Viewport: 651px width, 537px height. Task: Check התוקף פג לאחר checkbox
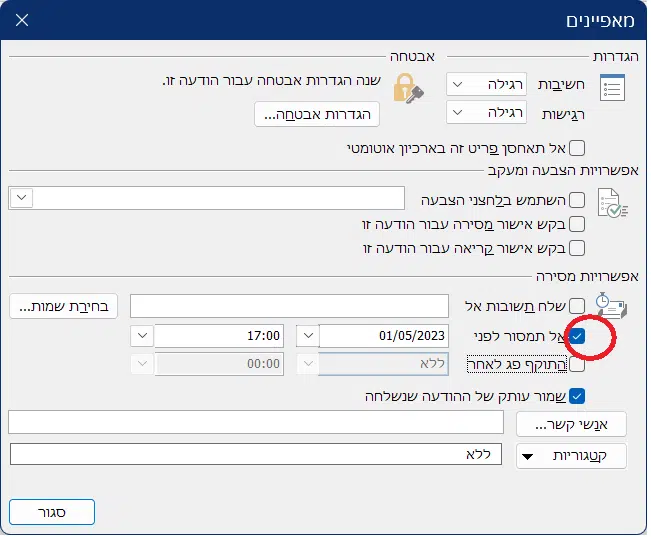pyautogui.click(x=577, y=365)
